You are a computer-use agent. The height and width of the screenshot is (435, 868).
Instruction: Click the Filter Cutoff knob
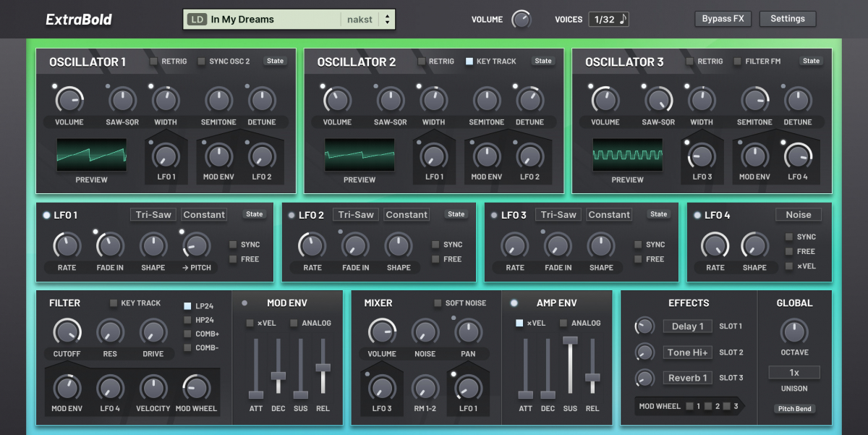click(x=67, y=331)
